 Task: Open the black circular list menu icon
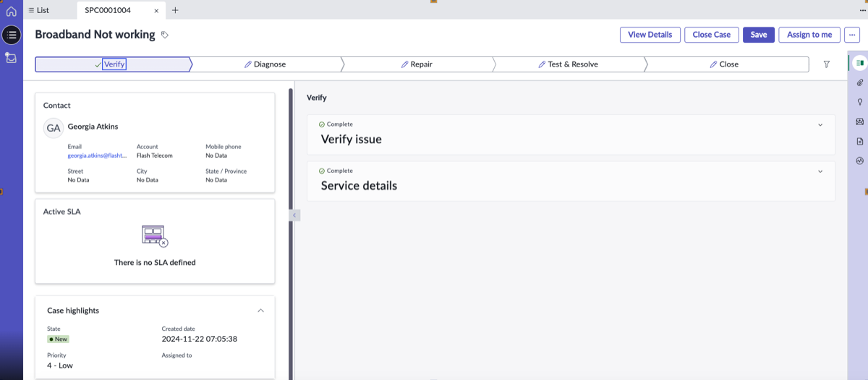tap(12, 35)
